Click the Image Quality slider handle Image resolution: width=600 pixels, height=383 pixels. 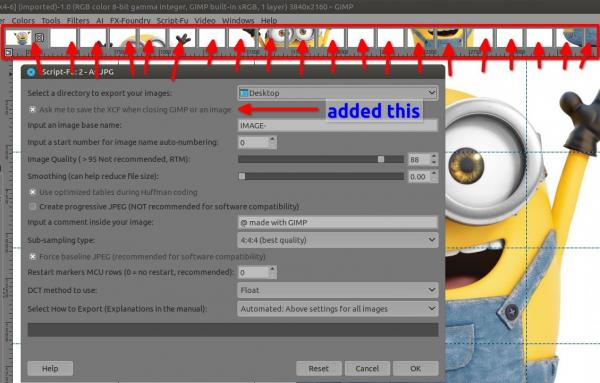(381, 159)
